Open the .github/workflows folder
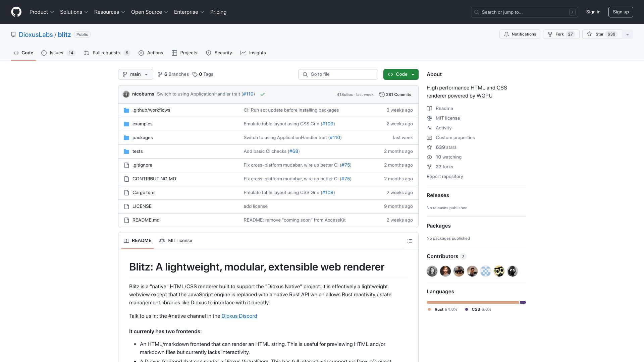Viewport: 644px width, 362px height. [151, 110]
